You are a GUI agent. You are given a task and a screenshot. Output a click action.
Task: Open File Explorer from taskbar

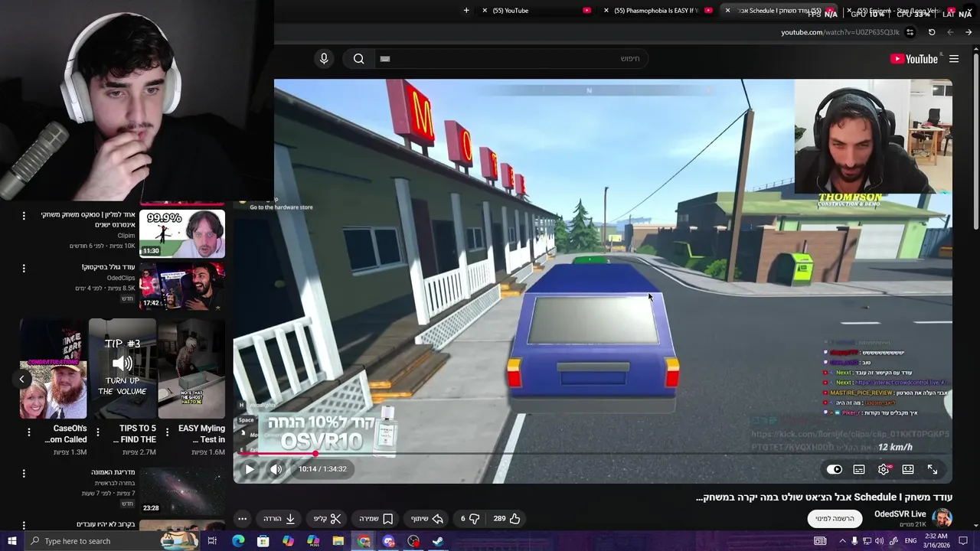(x=338, y=541)
